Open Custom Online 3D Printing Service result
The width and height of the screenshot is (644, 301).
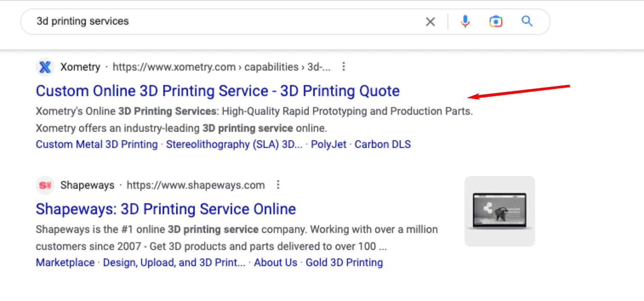tap(218, 91)
